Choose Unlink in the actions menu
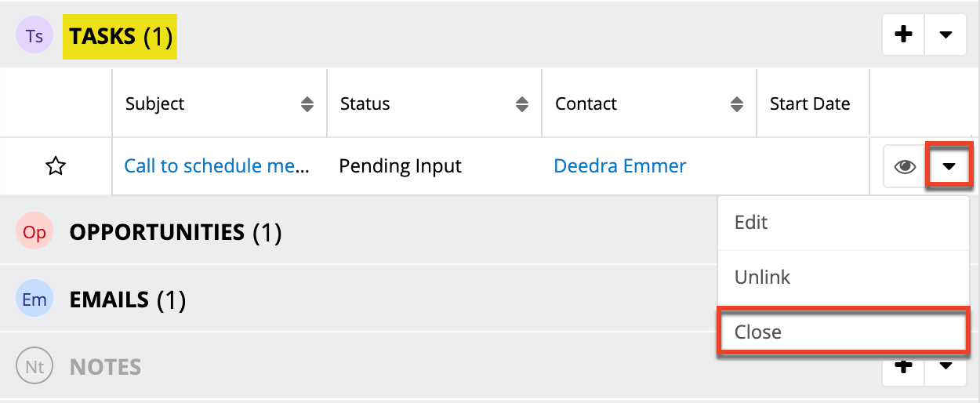Screen dimensions: 980x403 (x=762, y=278)
